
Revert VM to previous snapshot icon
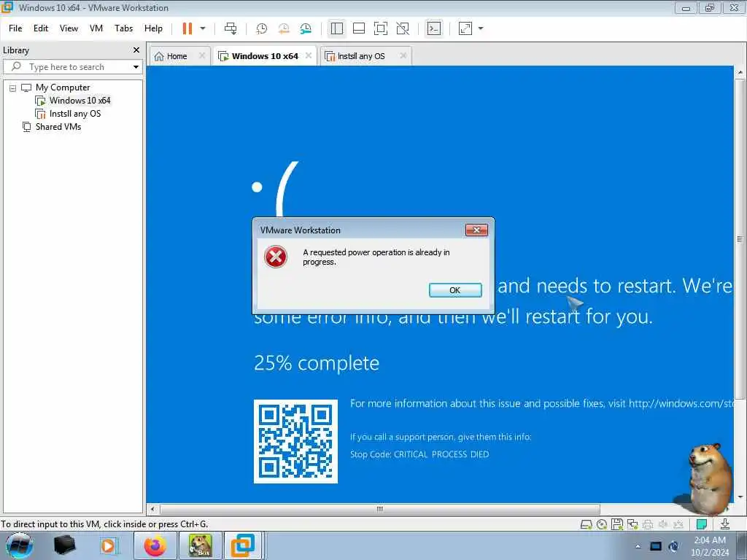pyautogui.click(x=284, y=28)
